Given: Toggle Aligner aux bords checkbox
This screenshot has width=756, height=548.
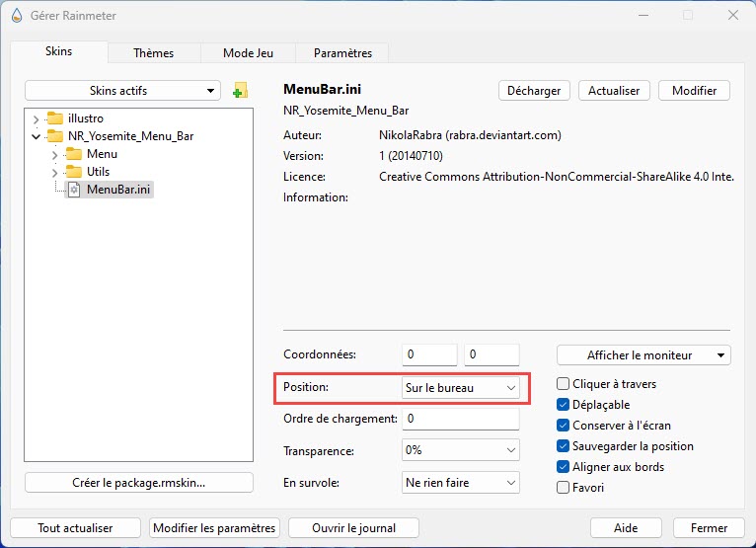Looking at the screenshot, I should click(x=563, y=467).
